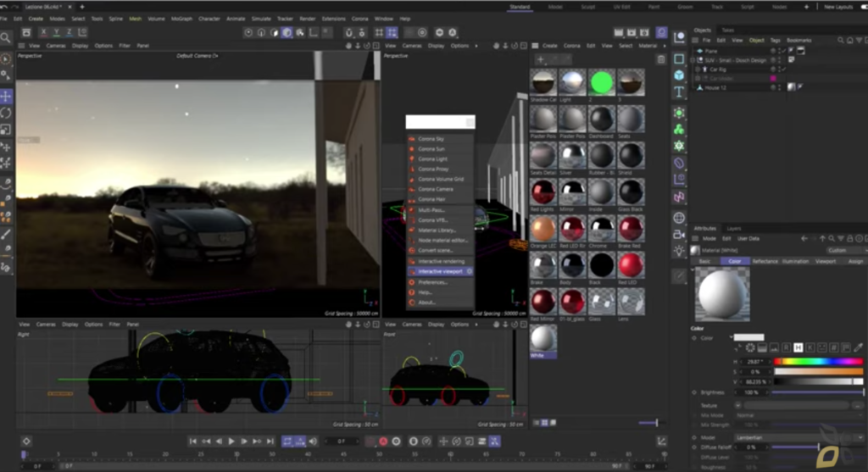Adjust the Brightness slider
868x472 pixels.
(817, 392)
